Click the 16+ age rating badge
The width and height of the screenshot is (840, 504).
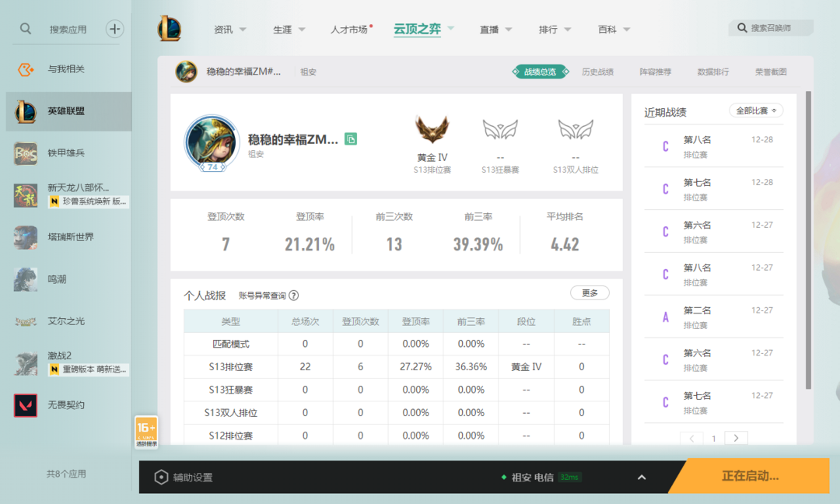146,432
